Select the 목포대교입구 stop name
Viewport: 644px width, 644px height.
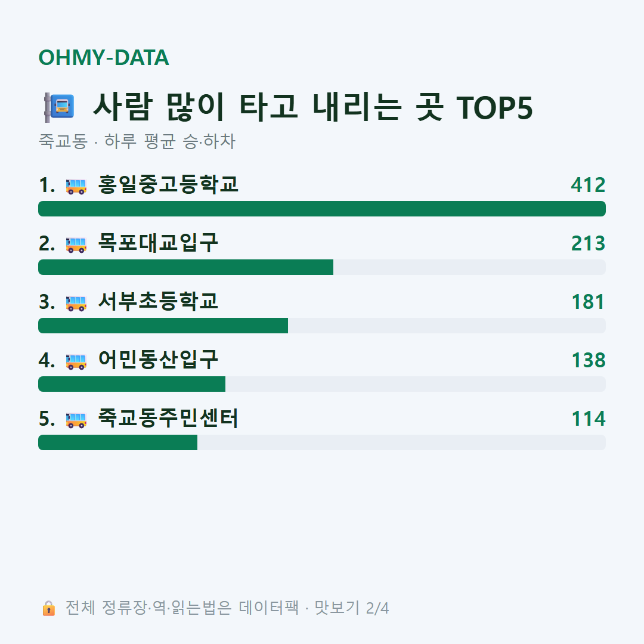click(158, 243)
